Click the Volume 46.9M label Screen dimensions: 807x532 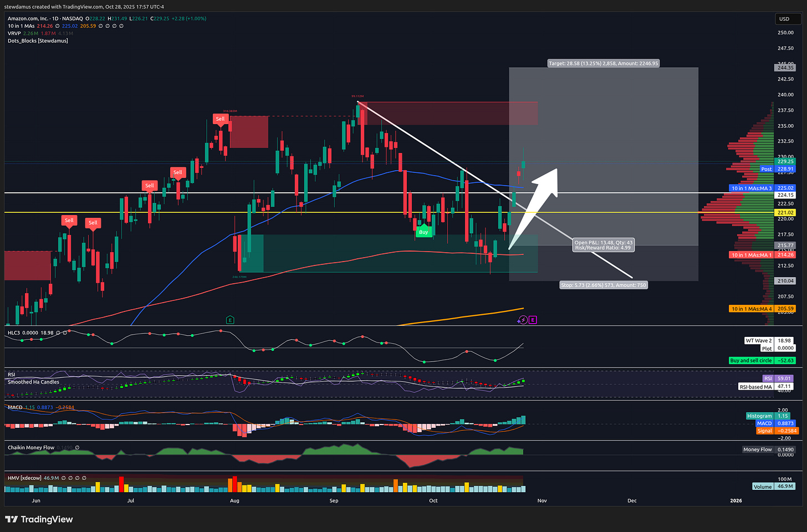click(774, 487)
